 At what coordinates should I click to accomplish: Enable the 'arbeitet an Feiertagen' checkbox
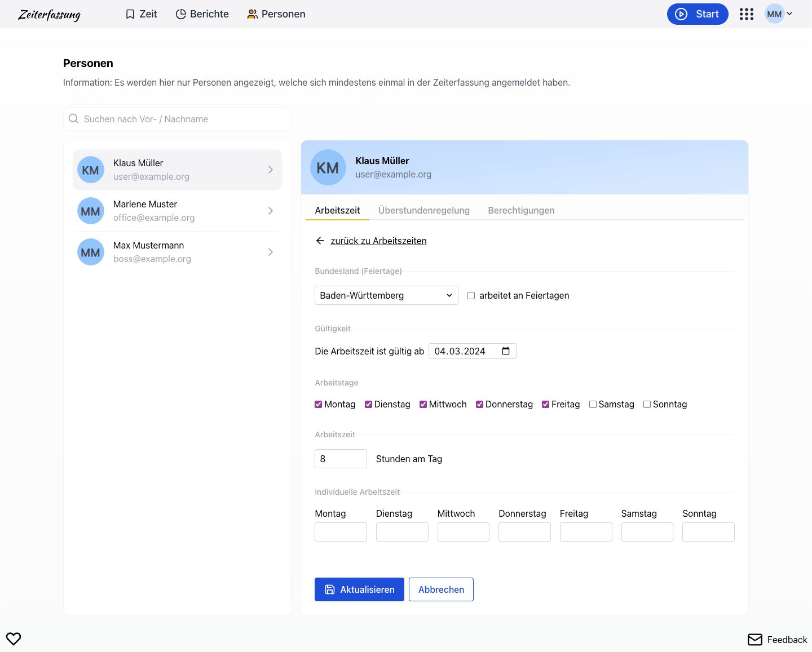(x=471, y=296)
